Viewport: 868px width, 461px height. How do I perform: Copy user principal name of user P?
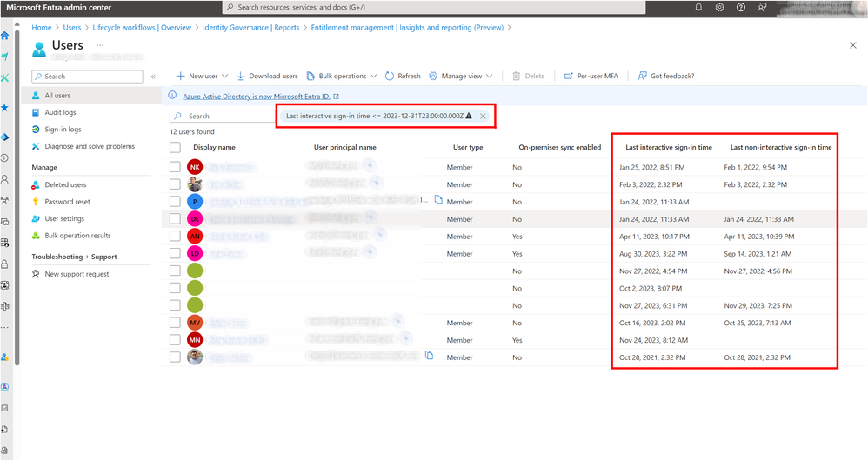point(438,200)
